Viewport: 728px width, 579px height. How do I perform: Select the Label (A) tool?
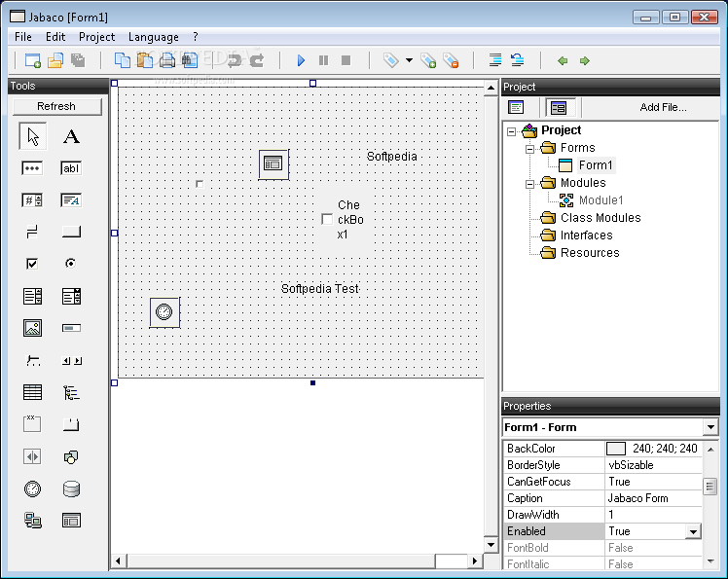(x=71, y=136)
